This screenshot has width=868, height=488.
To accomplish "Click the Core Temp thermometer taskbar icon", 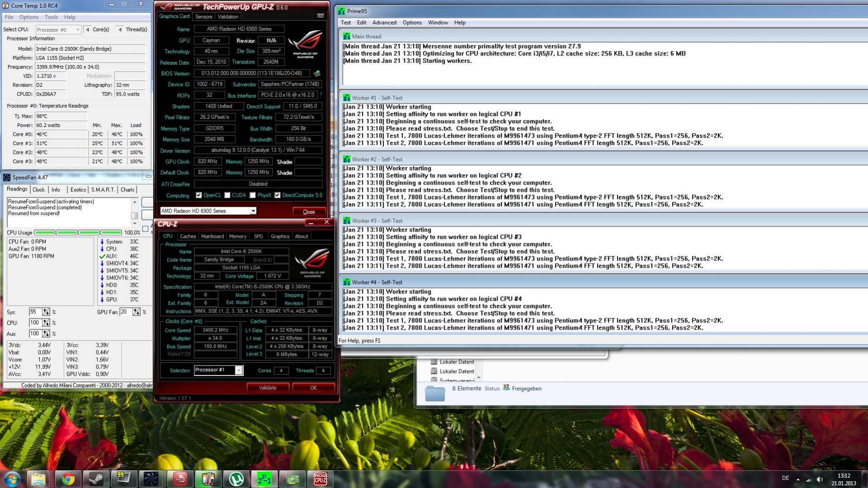I will pos(208,479).
